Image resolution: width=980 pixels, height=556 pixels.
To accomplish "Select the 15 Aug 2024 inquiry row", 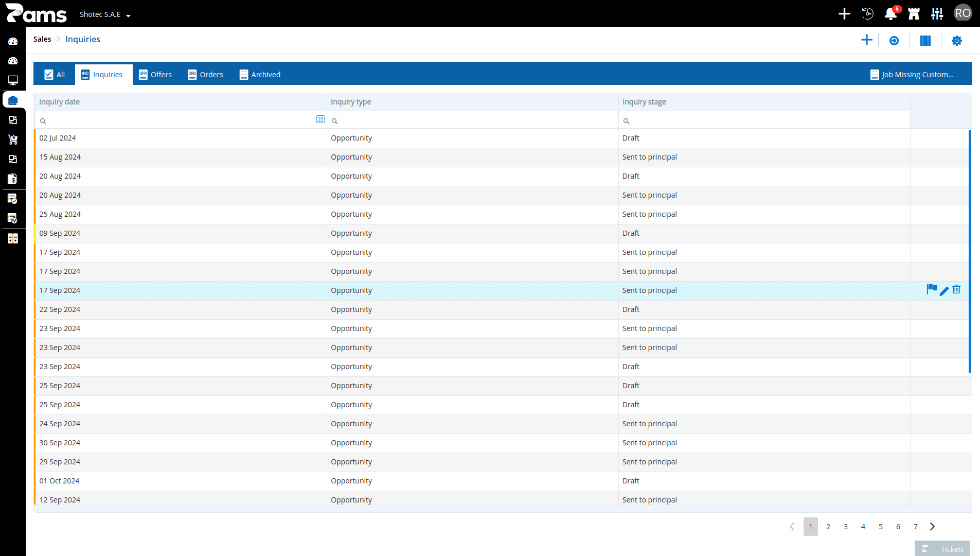I will tap(503, 157).
